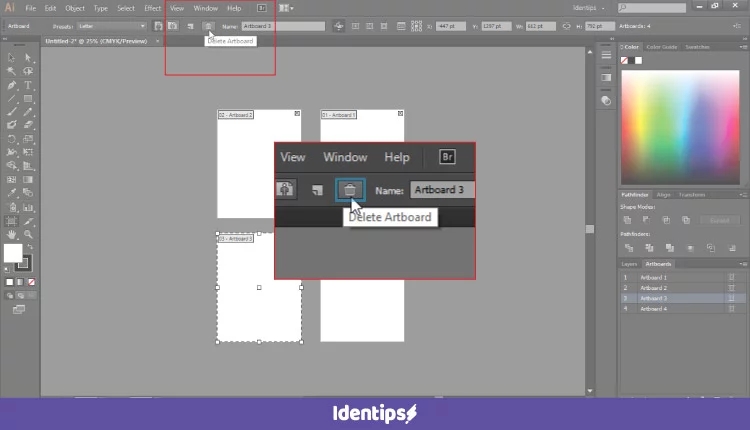Toggle portrait orientation for the artboard

[158, 25]
